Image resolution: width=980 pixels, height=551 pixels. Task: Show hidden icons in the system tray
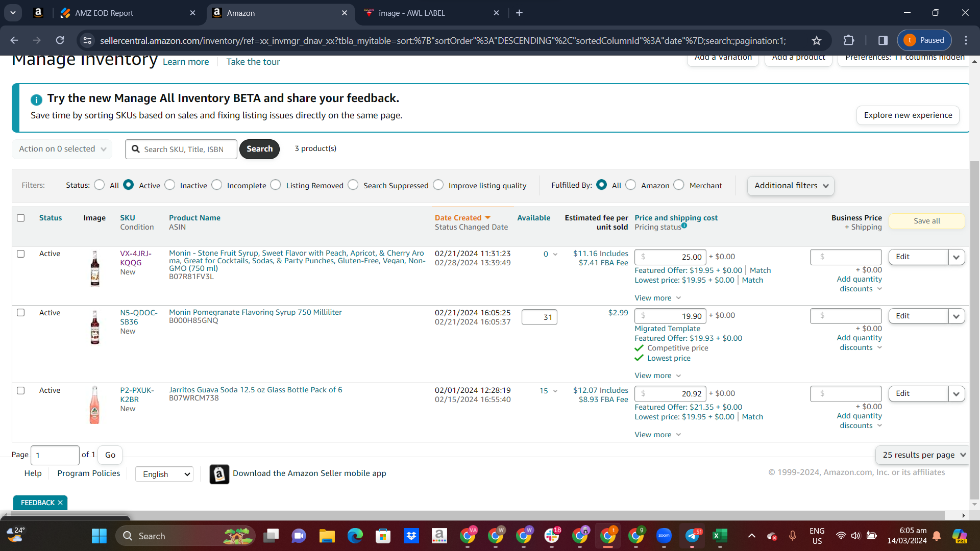pyautogui.click(x=752, y=536)
